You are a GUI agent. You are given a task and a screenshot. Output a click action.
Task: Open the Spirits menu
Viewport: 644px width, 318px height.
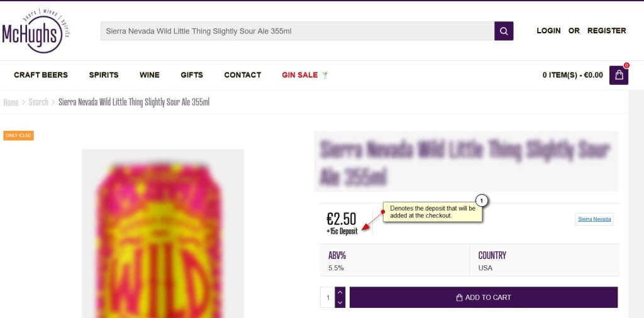104,75
